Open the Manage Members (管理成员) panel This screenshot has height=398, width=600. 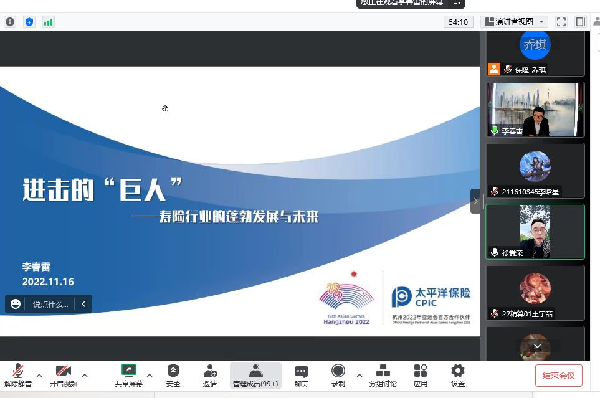256,375
